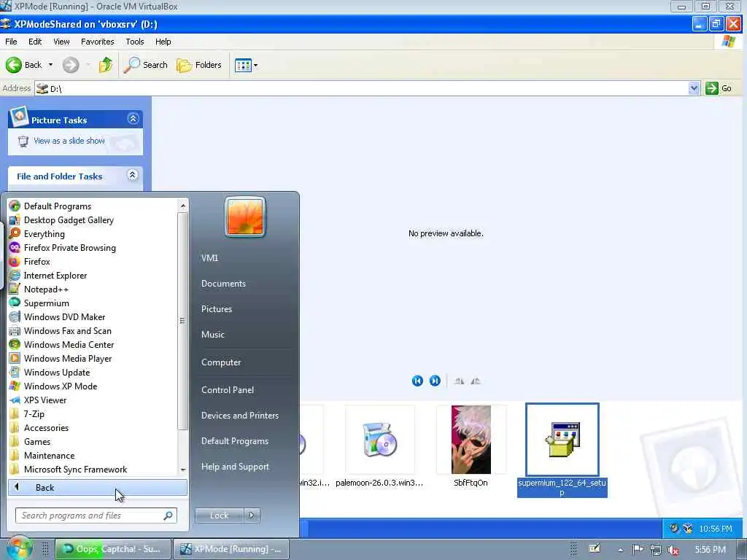Open Computer from the Start menu
The width and height of the screenshot is (747, 560).
[x=221, y=362]
